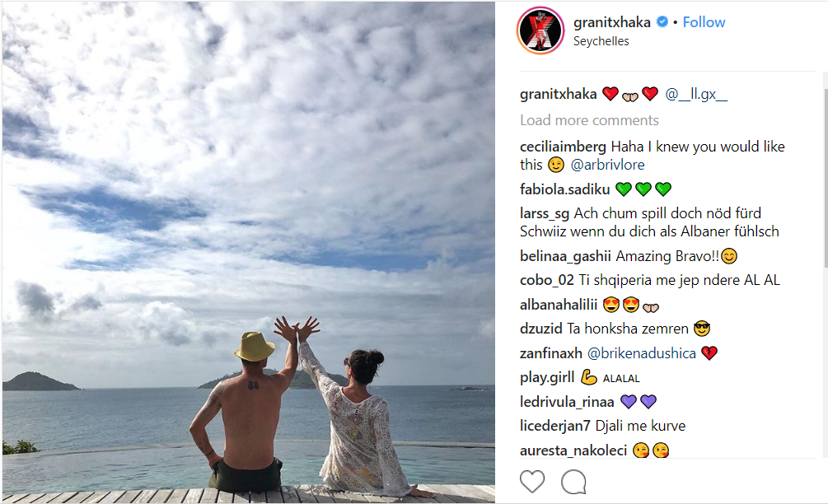Visit ceciliaimberg commenter profile

[x=563, y=147]
